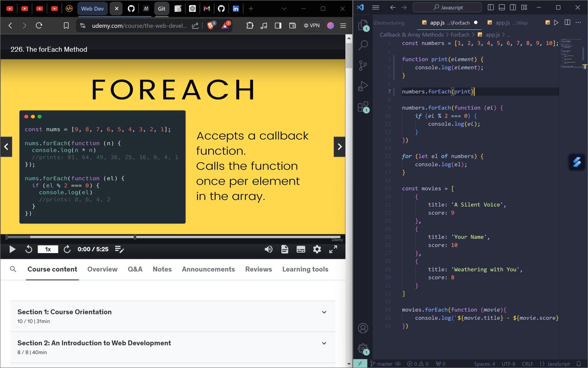Viewport: 588px width, 368px height.
Task: Search course content magnifier icon
Action: click(13, 269)
